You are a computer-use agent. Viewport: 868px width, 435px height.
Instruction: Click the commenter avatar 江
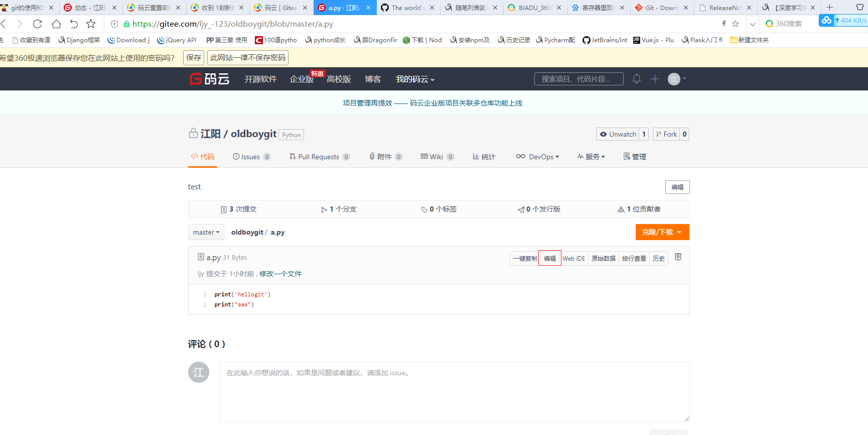(x=199, y=372)
